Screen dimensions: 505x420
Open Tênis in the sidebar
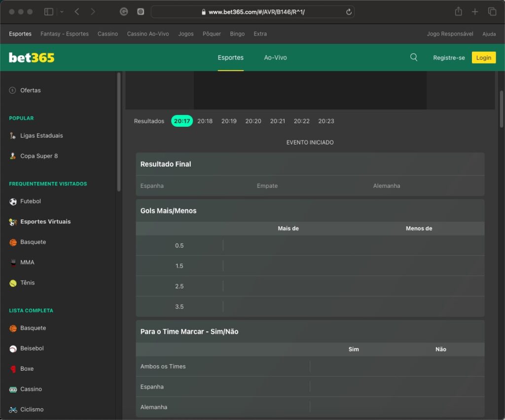pos(28,282)
